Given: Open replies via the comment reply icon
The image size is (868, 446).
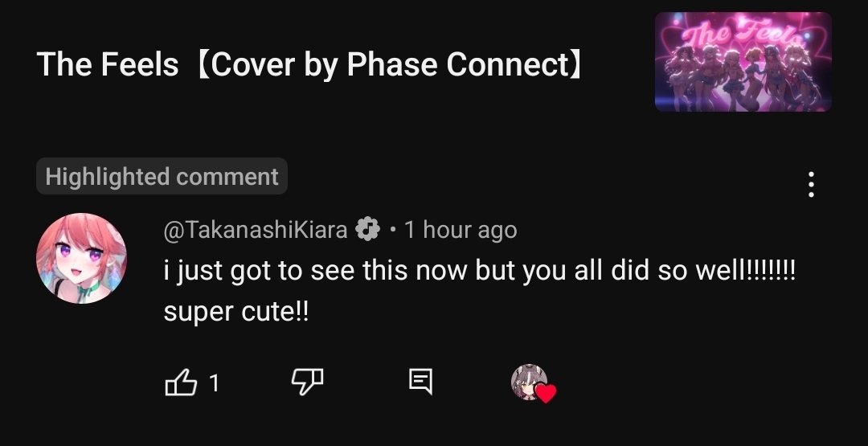Looking at the screenshot, I should [420, 382].
